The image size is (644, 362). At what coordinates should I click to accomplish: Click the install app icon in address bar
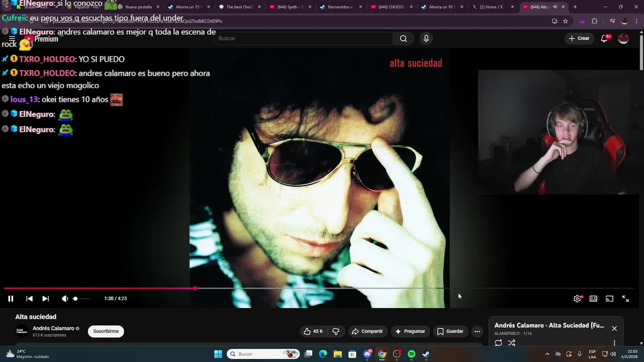554,21
